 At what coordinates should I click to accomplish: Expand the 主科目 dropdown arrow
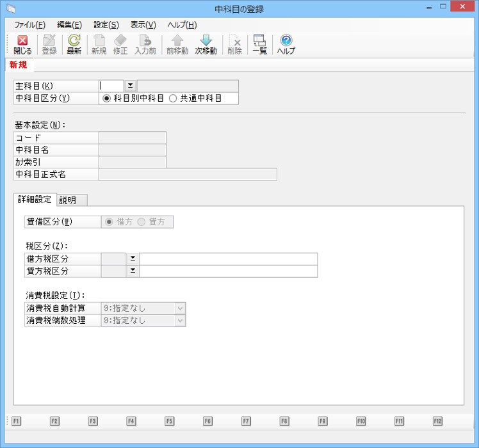pos(130,86)
